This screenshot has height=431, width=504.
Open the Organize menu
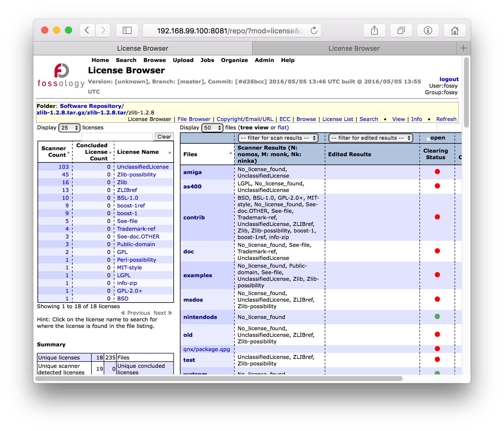(234, 60)
